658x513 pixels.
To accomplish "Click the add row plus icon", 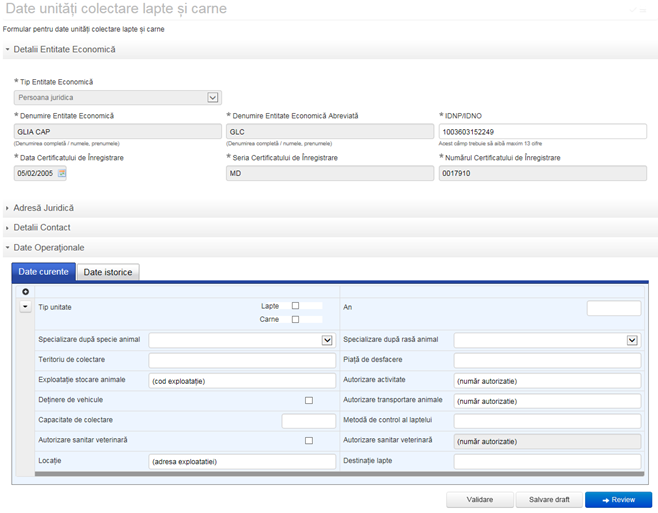I will point(25,292).
